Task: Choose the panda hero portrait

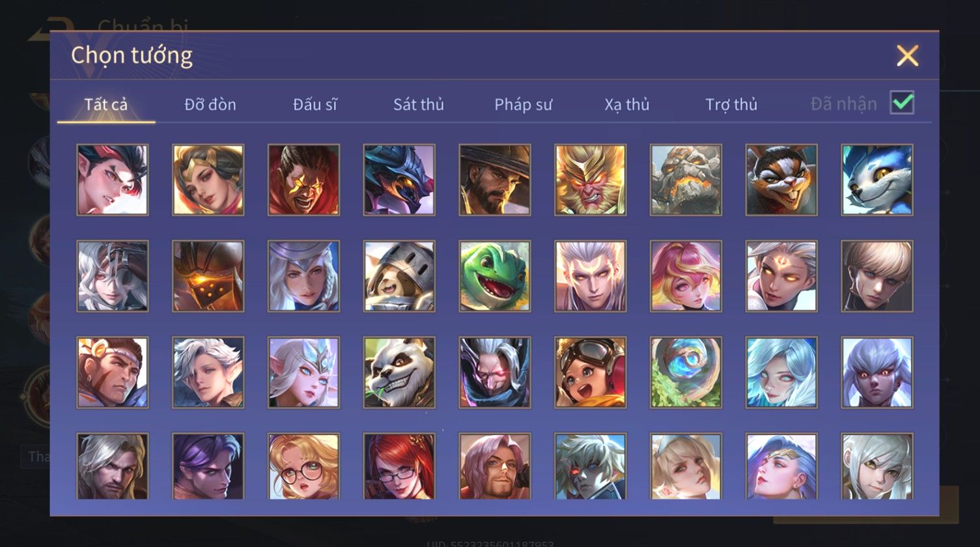Action: pos(399,372)
